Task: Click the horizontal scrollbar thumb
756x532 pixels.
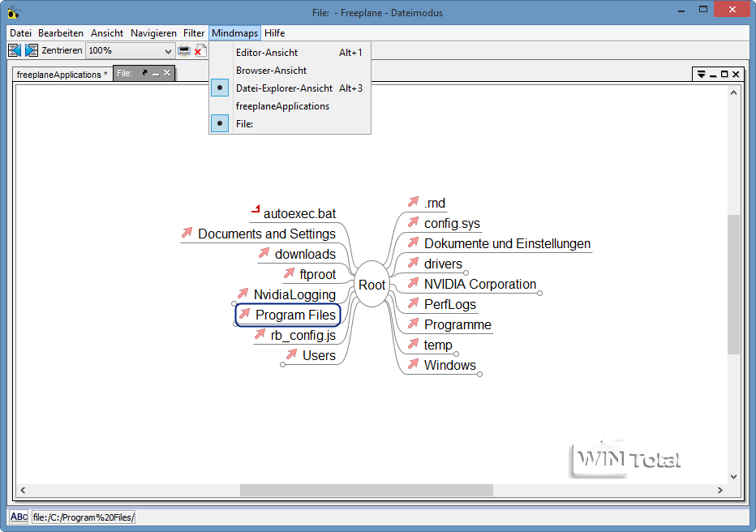Action: pos(367,490)
